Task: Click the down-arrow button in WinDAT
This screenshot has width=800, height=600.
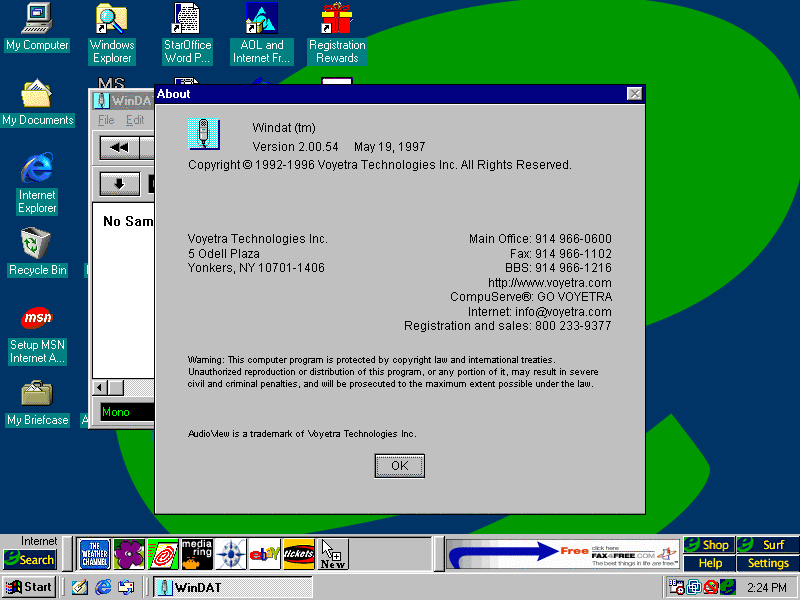Action: 119,183
